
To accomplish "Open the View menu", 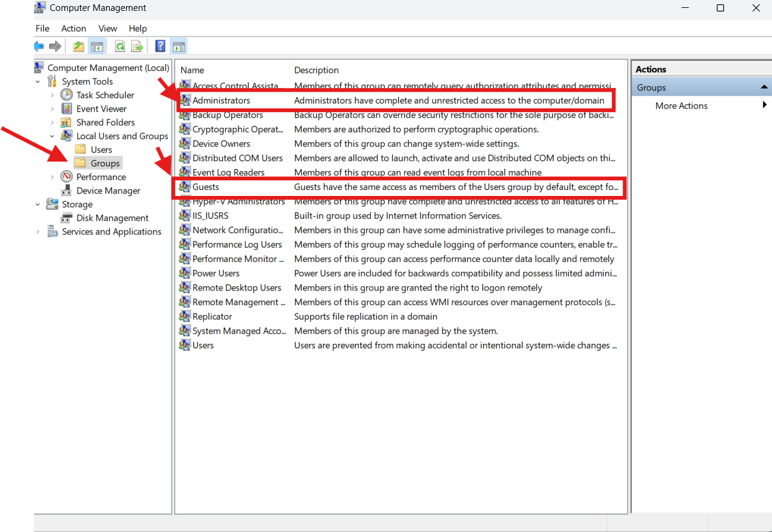I will tap(107, 29).
